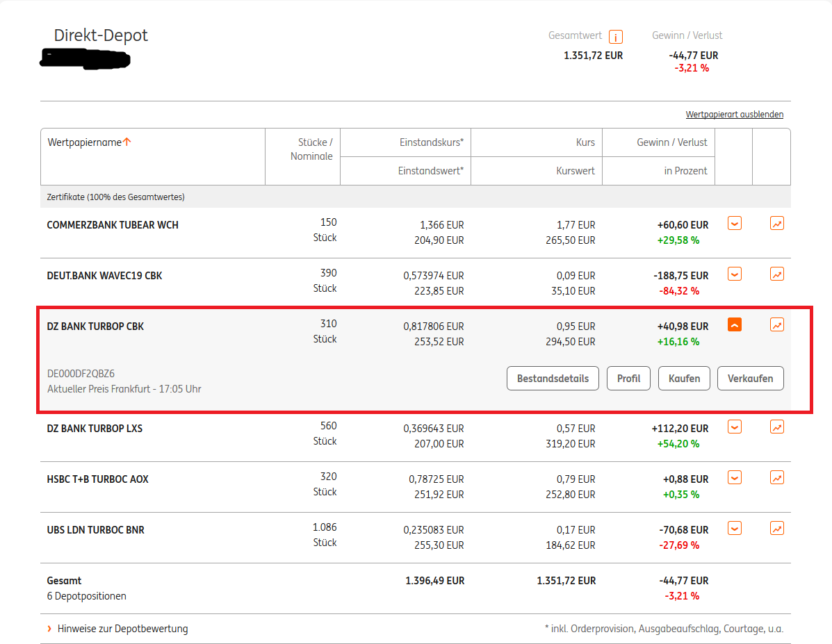The height and width of the screenshot is (644, 832).
Task: Expand DEUT.BANK WAVEC19 CBK row details
Action: (x=735, y=274)
